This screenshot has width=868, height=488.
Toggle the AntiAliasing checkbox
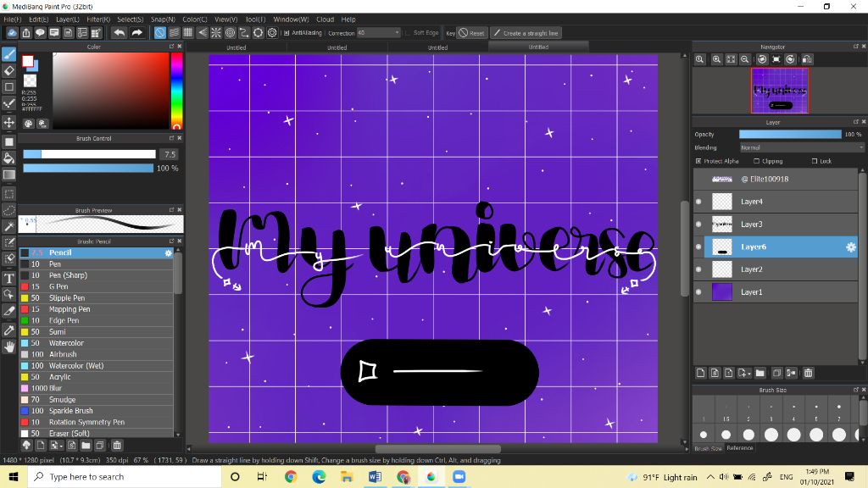click(x=287, y=33)
